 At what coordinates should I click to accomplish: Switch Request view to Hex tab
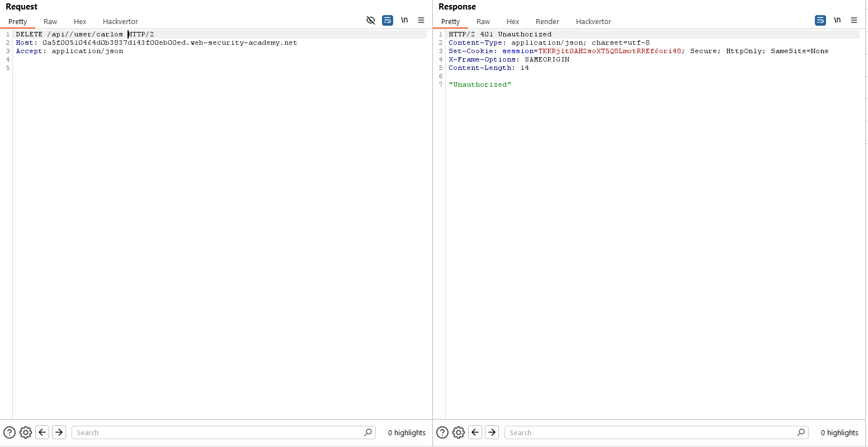coord(80,22)
